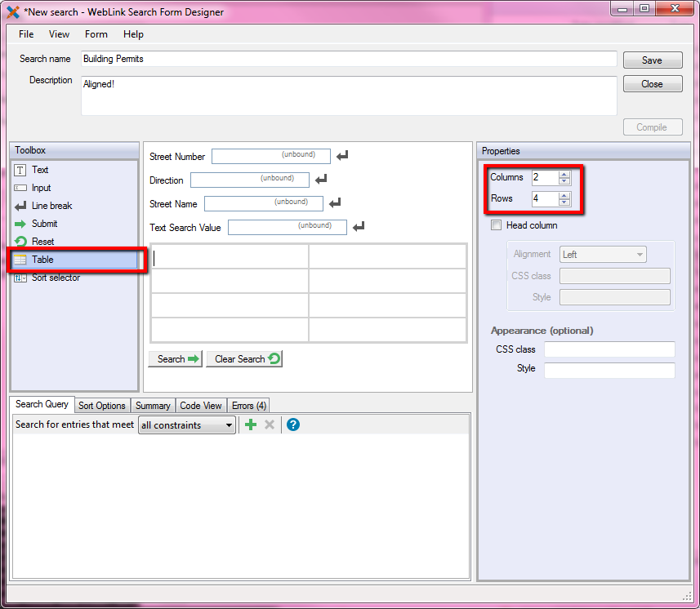Viewport: 700px width, 609px height.
Task: Select the Input tool in Toolbox
Action: (x=41, y=188)
